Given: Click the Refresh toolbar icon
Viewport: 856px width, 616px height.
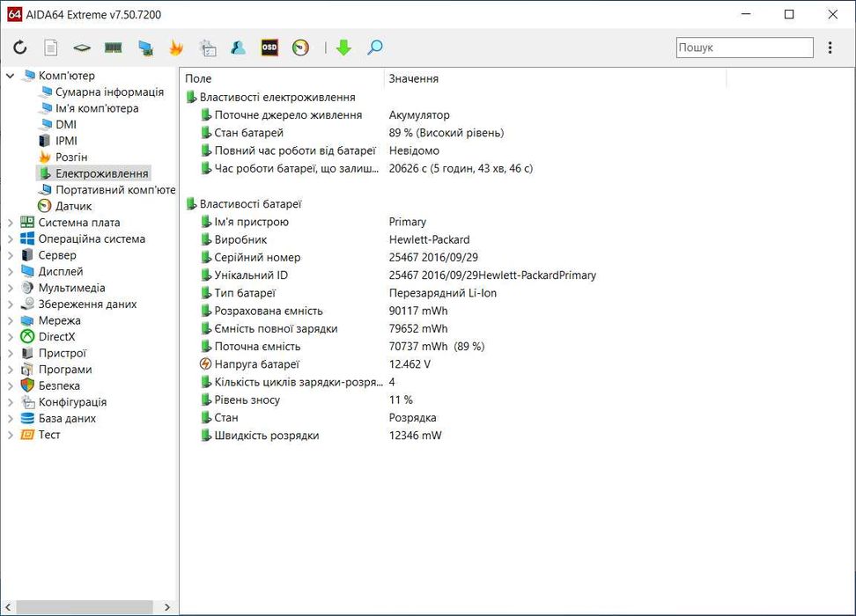Looking at the screenshot, I should pos(20,48).
